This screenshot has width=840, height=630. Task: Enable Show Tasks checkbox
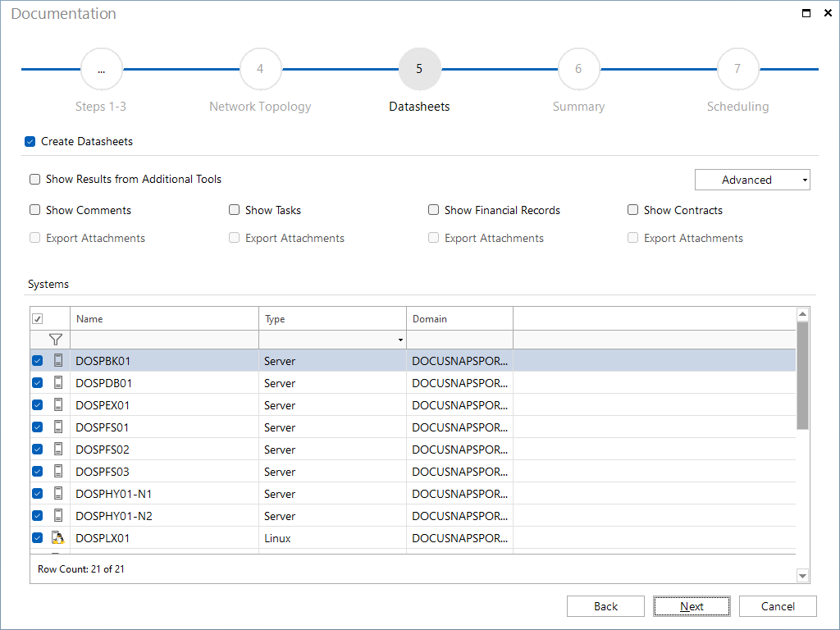[234, 210]
